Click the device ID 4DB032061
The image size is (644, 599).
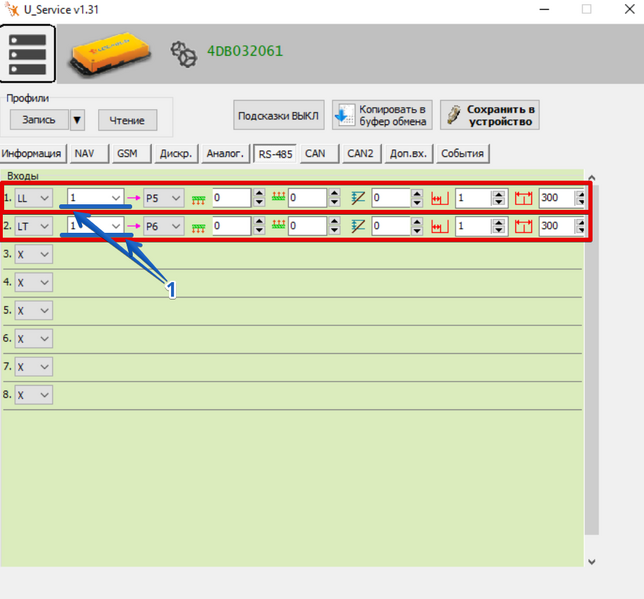pyautogui.click(x=245, y=51)
